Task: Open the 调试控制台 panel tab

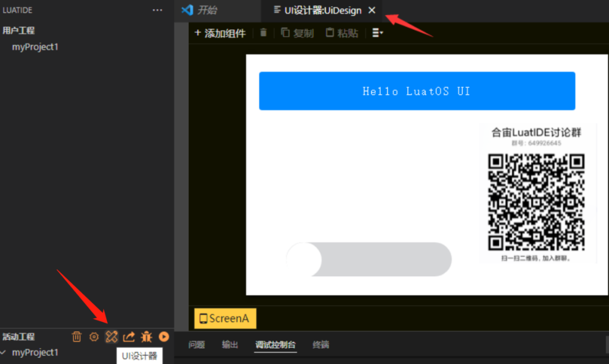Action: click(x=275, y=345)
